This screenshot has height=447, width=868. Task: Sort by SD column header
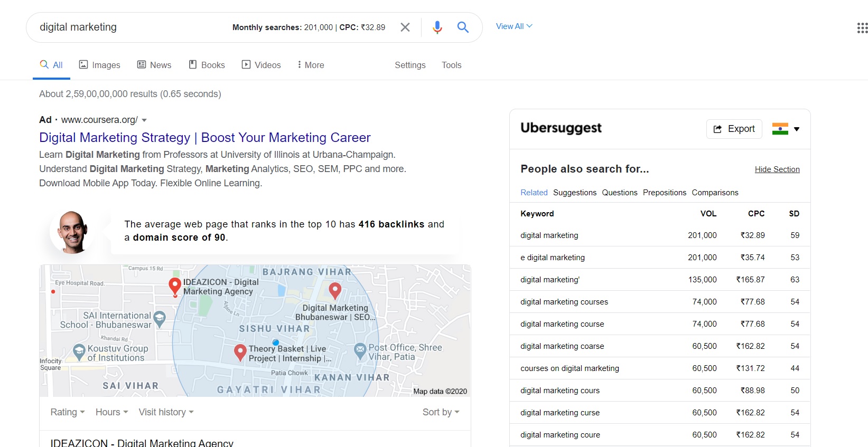point(794,214)
